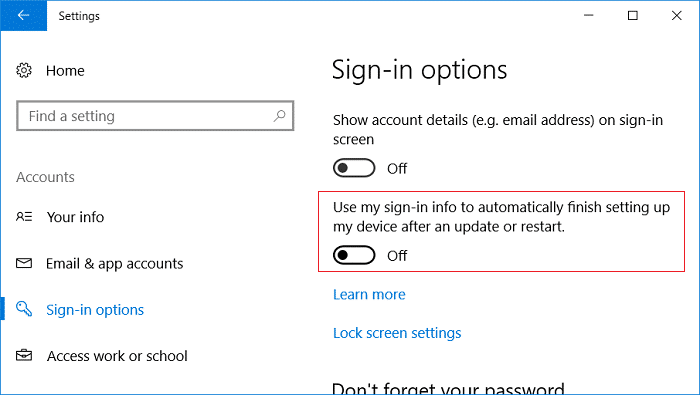Select Sign-in options in sidebar
This screenshot has height=395, width=700.
pos(95,310)
